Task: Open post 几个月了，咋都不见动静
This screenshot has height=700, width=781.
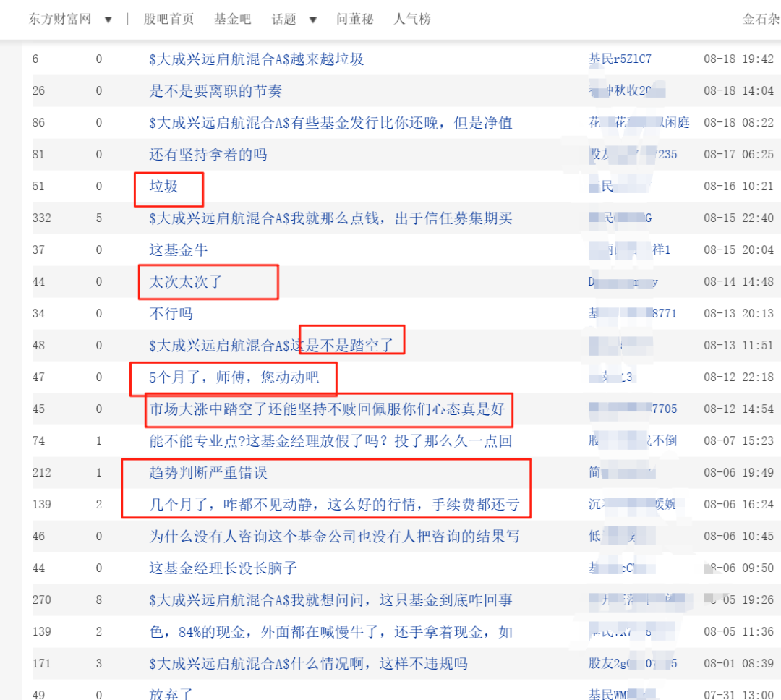Action: (x=334, y=504)
